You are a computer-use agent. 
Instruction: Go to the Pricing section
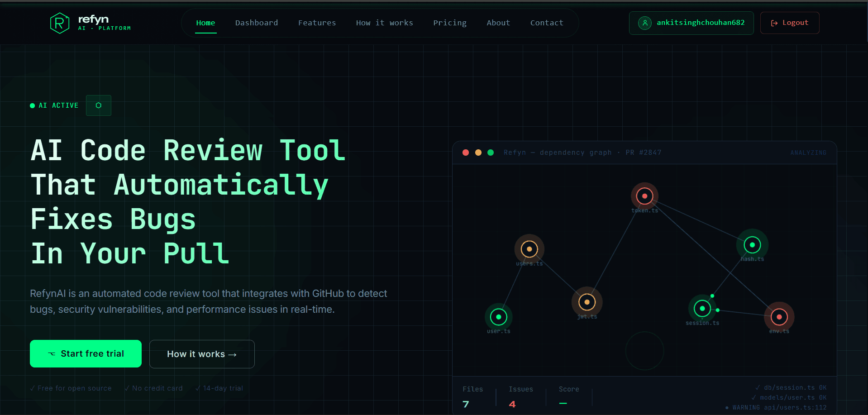[x=449, y=23]
